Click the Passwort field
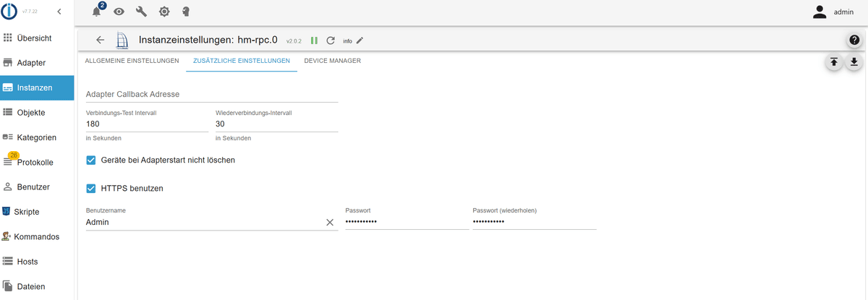This screenshot has height=300, width=868. [407, 221]
